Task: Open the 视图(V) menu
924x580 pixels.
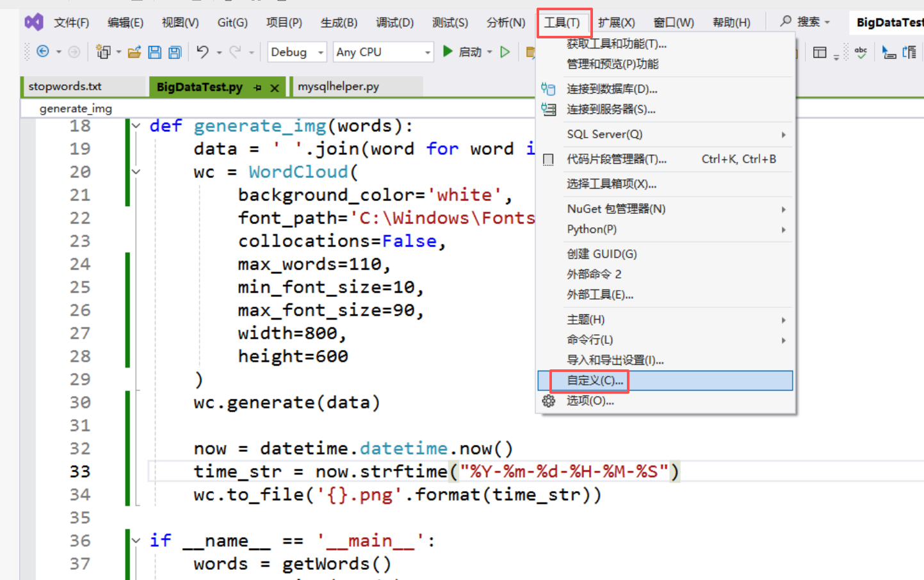Action: click(180, 22)
